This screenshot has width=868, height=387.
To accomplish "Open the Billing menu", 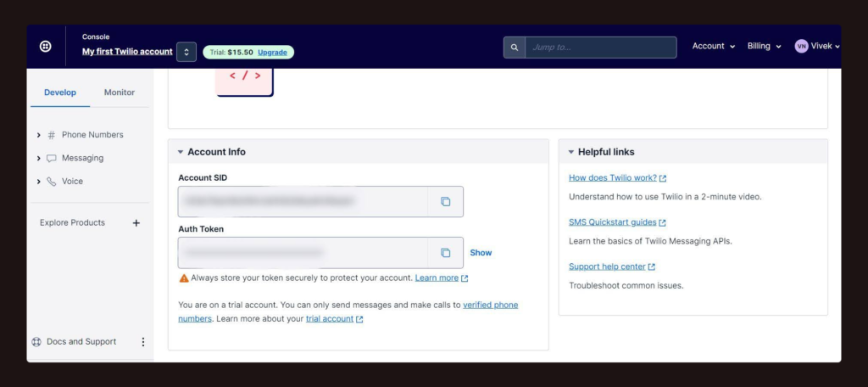I will pos(764,47).
